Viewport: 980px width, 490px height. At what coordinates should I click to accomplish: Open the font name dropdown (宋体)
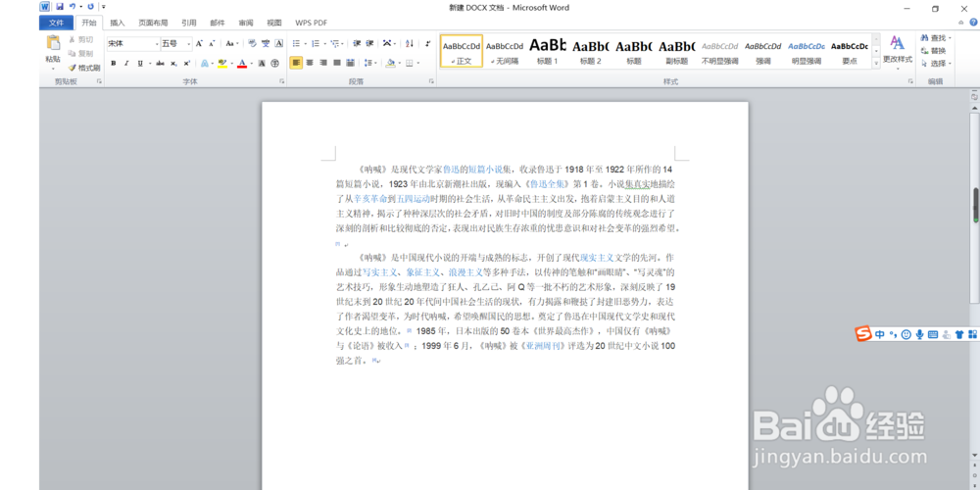click(157, 43)
